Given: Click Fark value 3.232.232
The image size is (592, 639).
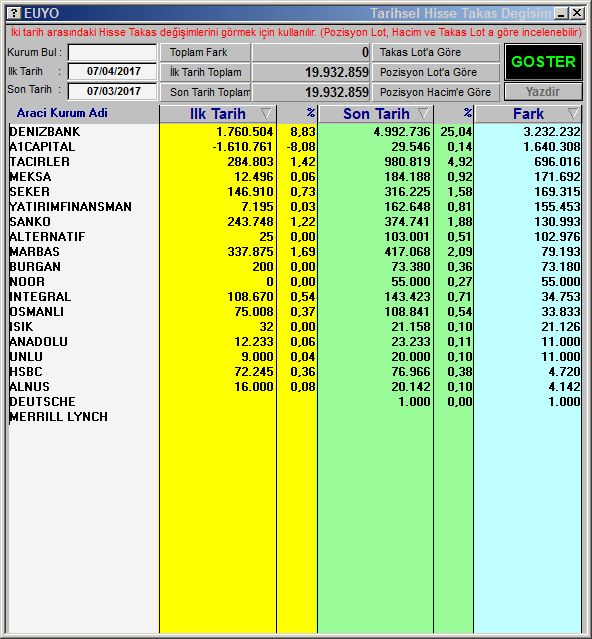Looking at the screenshot, I should point(552,132).
